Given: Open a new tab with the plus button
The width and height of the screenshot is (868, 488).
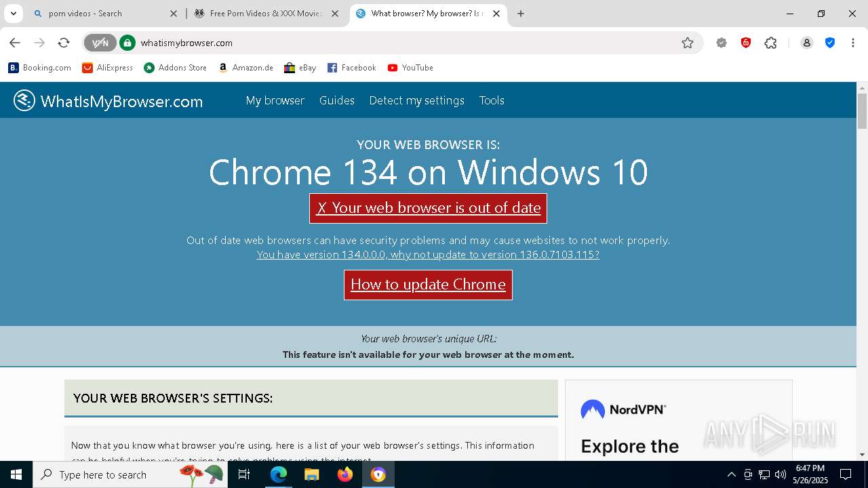Looking at the screenshot, I should pos(521,14).
